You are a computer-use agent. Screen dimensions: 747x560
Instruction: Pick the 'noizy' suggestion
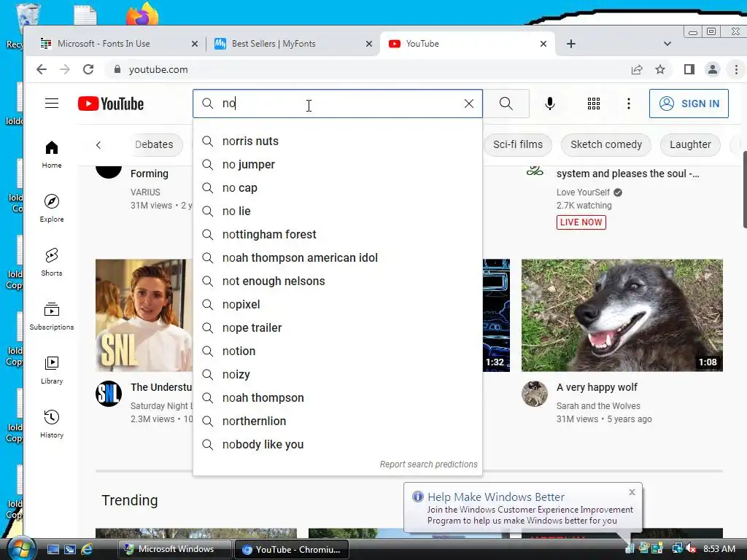pos(338,374)
